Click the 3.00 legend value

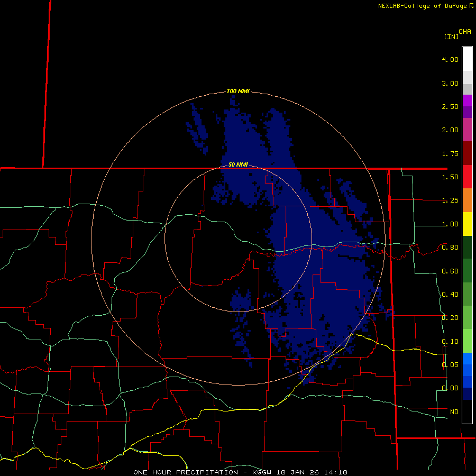450,83
